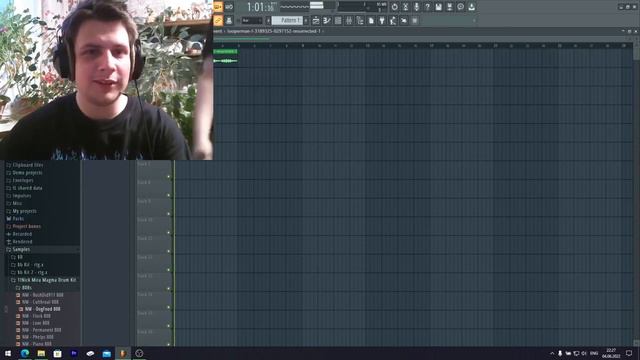This screenshot has width=640, height=360.
Task: Open the Playlist view icon
Action: (316, 20)
